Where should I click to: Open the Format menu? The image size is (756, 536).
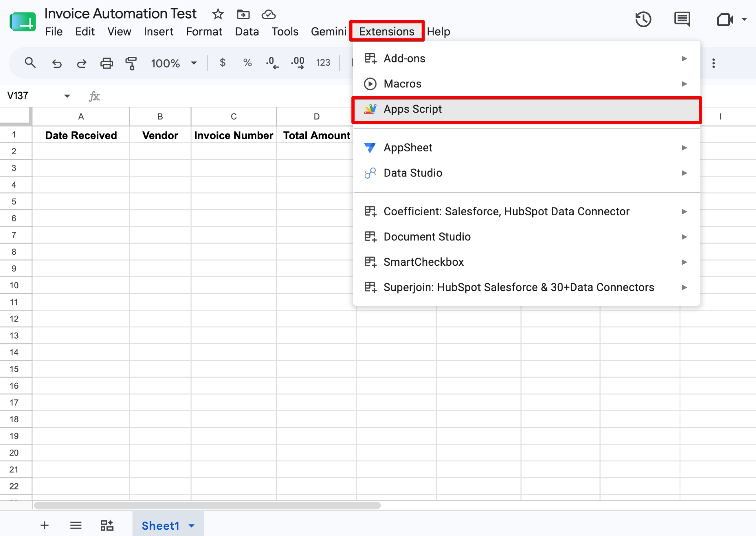pyautogui.click(x=204, y=32)
